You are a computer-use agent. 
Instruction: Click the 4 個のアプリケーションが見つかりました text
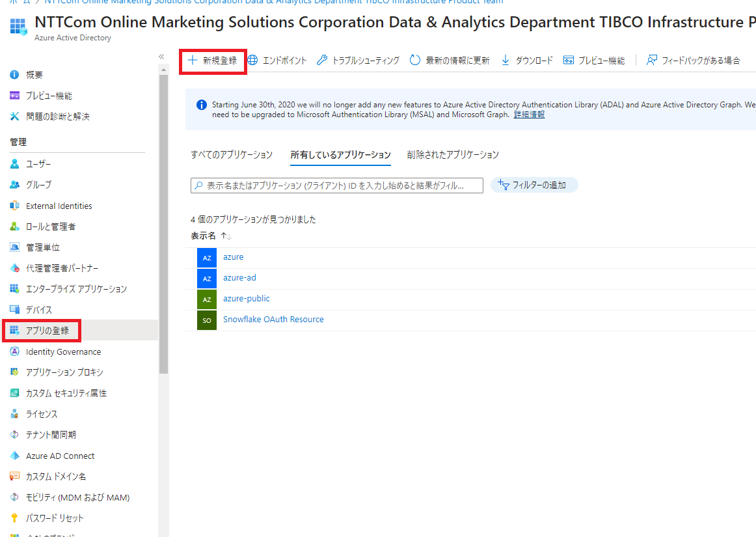(253, 219)
